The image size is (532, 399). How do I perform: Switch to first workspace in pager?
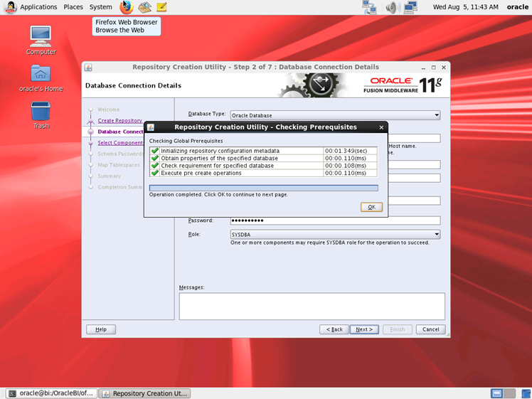(497, 393)
